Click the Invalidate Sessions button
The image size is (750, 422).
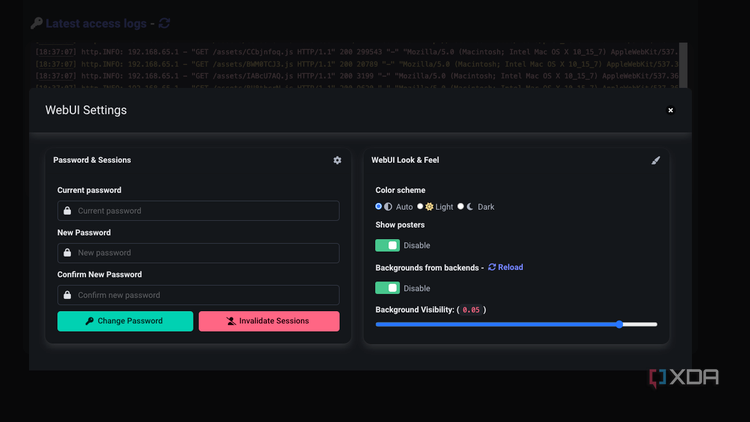269,321
